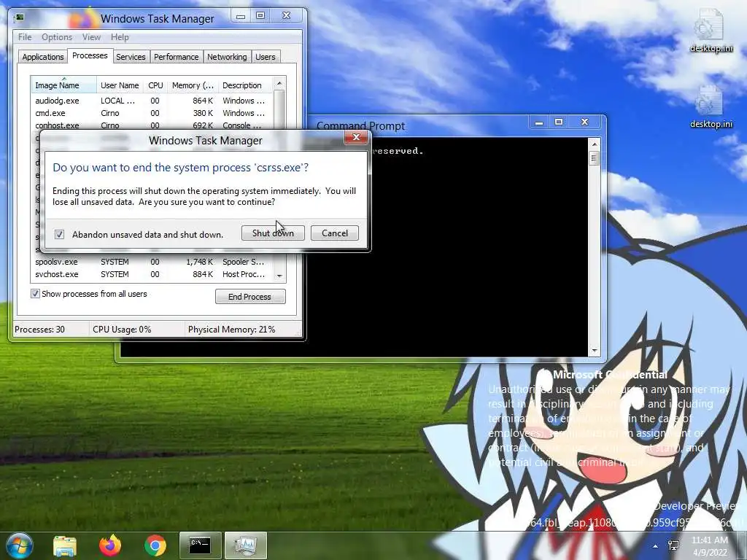The image size is (747, 560).
Task: Select the lower desktop.ini desktop icon
Action: point(711,107)
